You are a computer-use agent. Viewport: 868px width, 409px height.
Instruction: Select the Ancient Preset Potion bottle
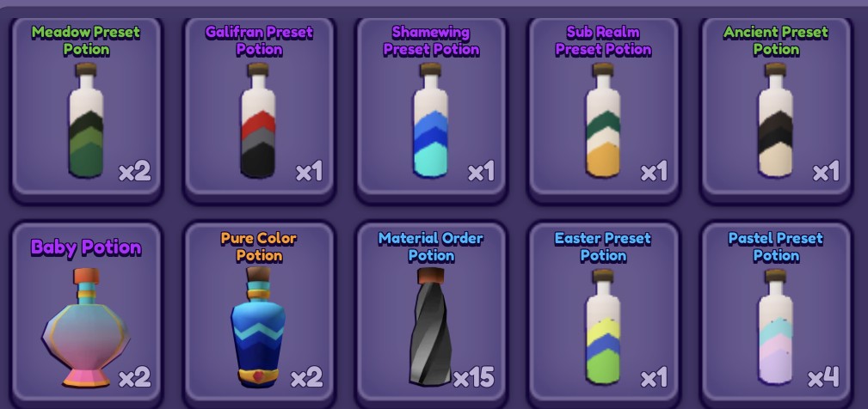[776, 120]
